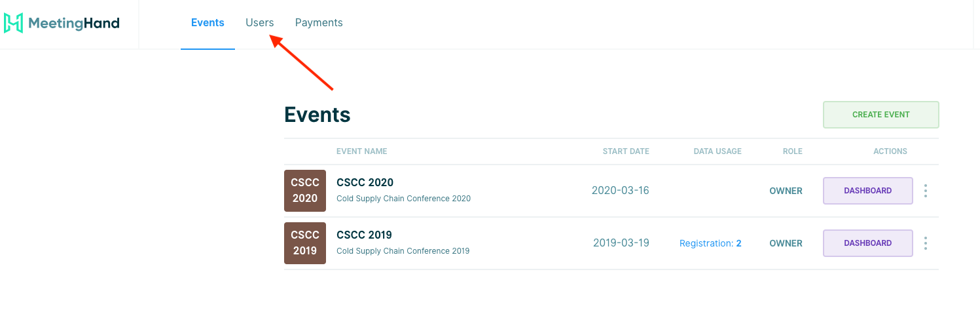Click the MeetingHand brand name text
Screen dimensions: 980x335
[74, 24]
